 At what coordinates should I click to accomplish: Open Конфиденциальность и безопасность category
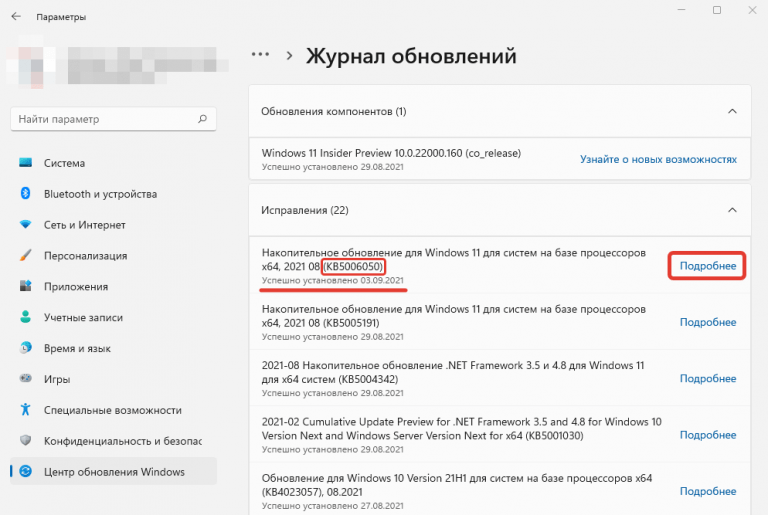coord(113,441)
